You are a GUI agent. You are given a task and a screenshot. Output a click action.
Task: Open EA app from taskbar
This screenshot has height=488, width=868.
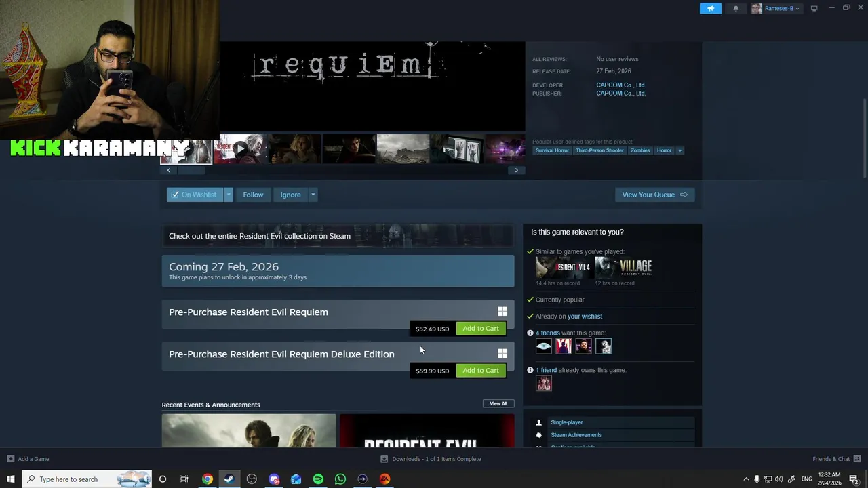384,479
